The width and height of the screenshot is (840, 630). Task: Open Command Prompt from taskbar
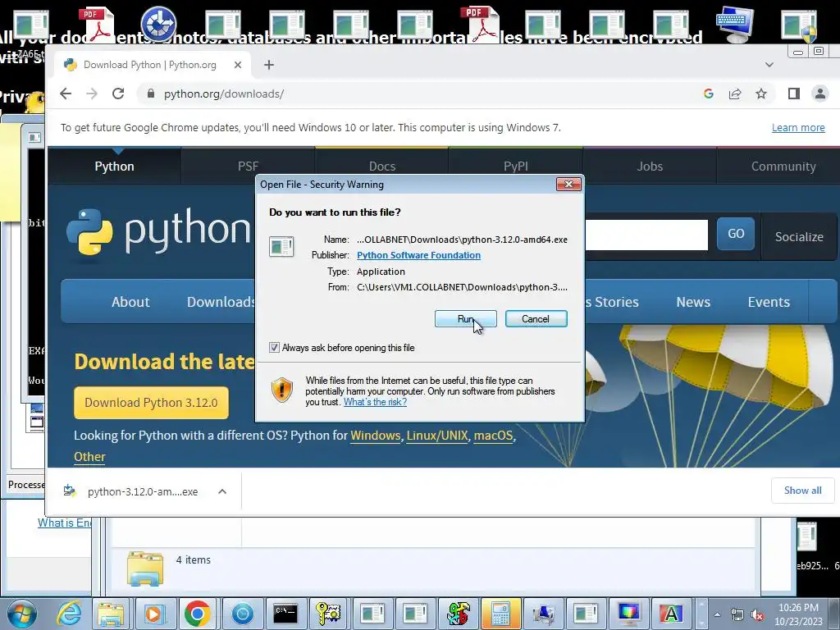(x=285, y=614)
